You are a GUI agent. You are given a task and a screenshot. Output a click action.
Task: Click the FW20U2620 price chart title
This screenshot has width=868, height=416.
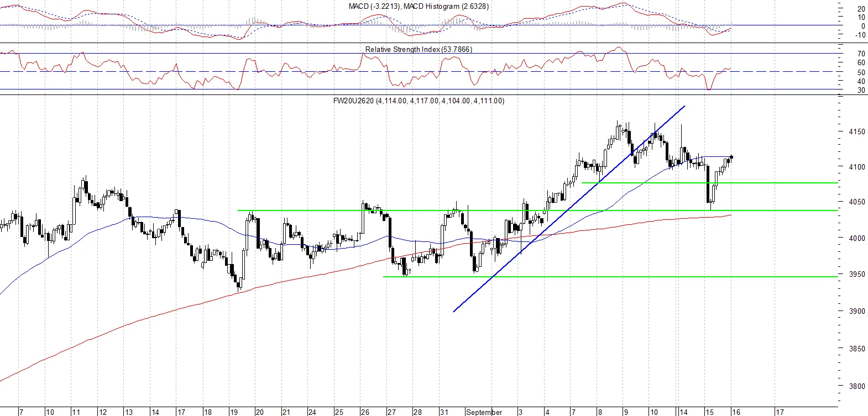[419, 101]
